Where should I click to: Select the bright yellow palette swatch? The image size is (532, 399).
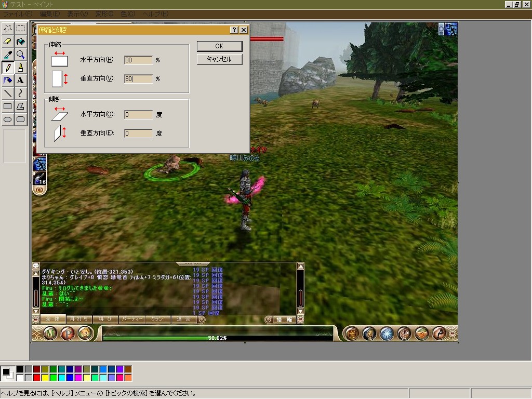coord(45,377)
